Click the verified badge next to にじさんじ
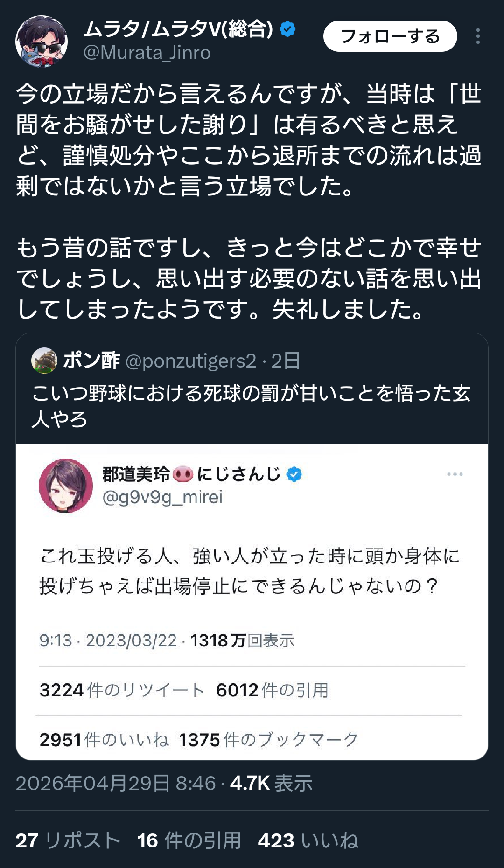The image size is (504, 868). coord(294,475)
